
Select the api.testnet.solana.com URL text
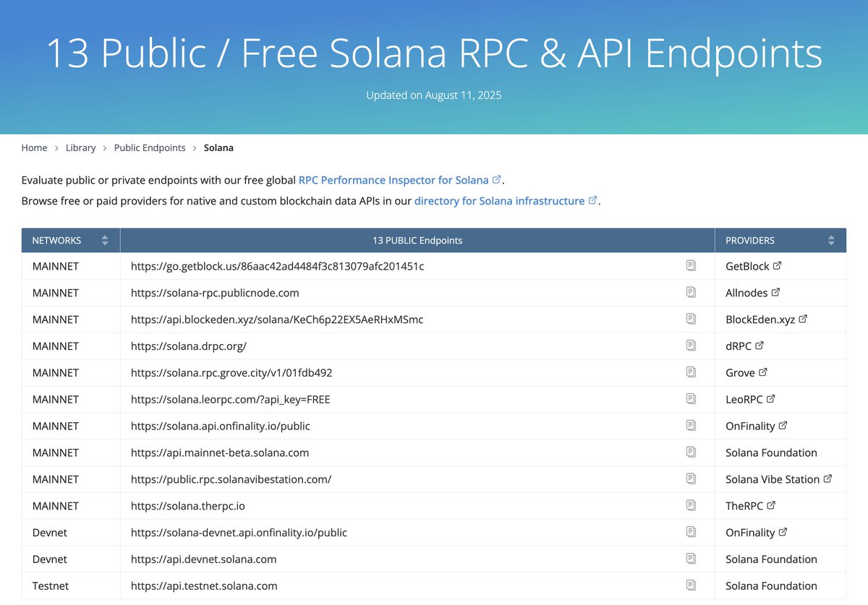204,585
